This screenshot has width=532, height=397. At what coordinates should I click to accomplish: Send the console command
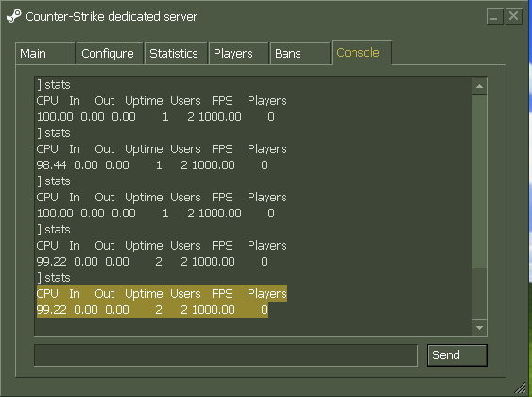pyautogui.click(x=457, y=355)
